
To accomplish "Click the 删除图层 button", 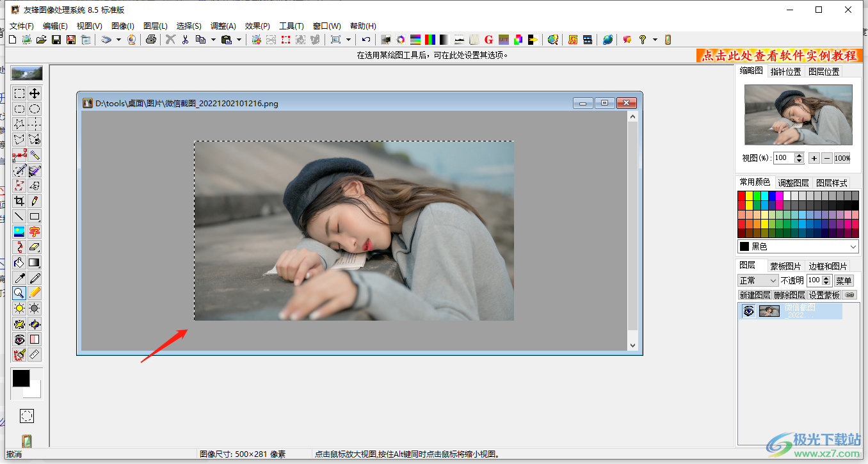I will (789, 295).
